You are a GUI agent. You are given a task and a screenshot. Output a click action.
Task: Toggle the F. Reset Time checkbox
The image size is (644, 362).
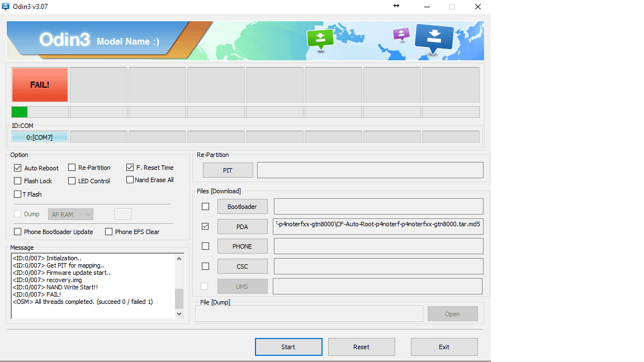130,167
